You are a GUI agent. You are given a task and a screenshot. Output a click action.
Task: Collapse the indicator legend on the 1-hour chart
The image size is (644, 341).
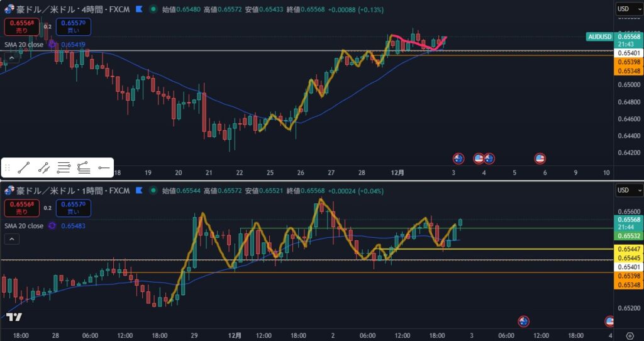[12, 239]
